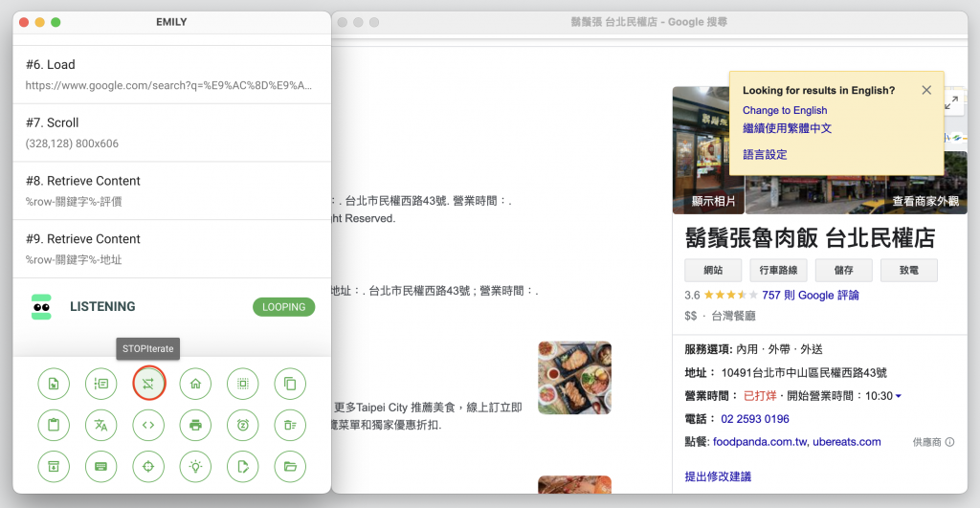This screenshot has width=980, height=508.
Task: Click Change to English link
Action: 785,110
